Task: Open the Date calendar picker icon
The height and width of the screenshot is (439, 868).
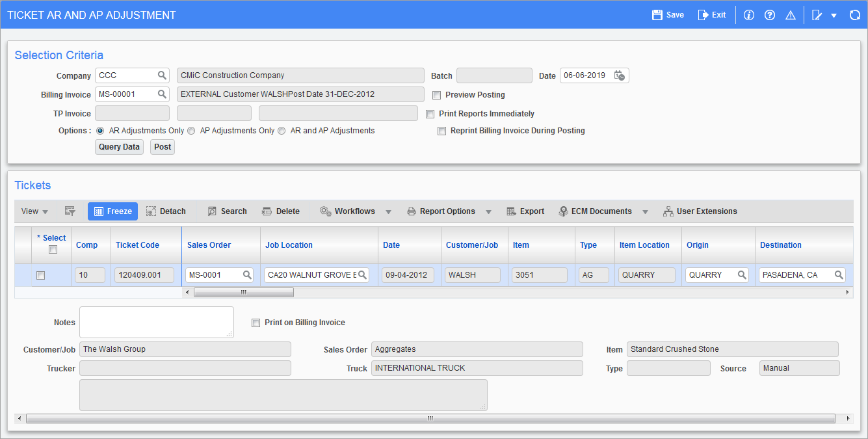Action: (620, 75)
